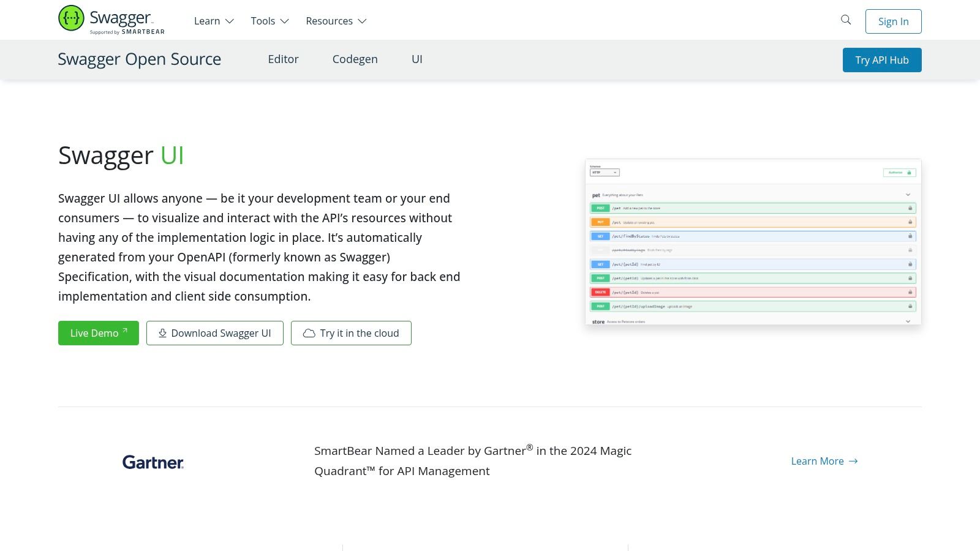This screenshot has height=551, width=980.
Task: Open the Swagger UI screenshot thumbnail
Action: [753, 242]
